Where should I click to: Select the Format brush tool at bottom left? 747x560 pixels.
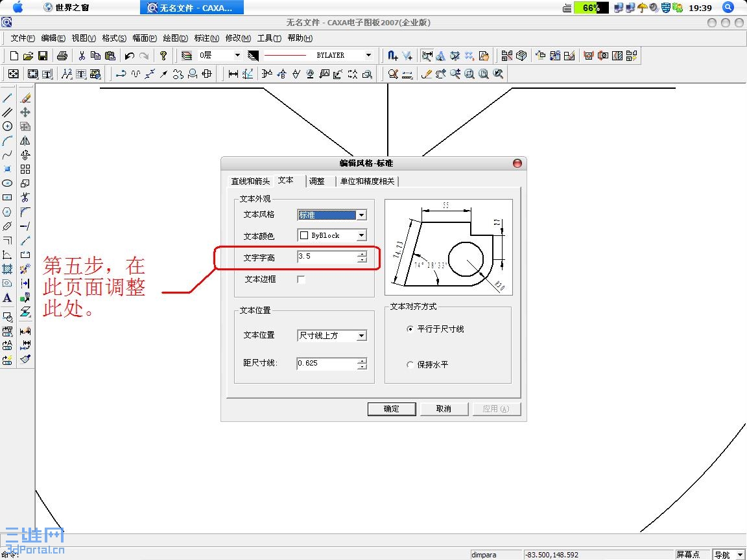click(x=25, y=359)
